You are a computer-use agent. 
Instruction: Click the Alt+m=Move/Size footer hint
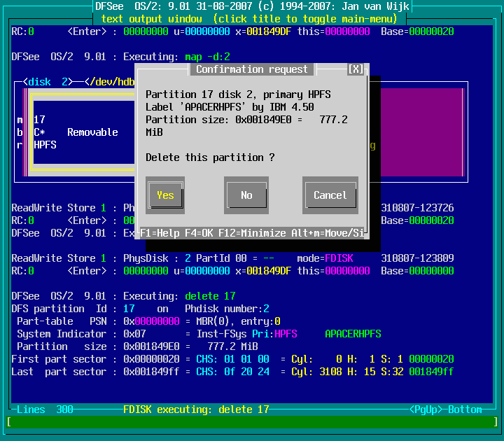pos(328,232)
